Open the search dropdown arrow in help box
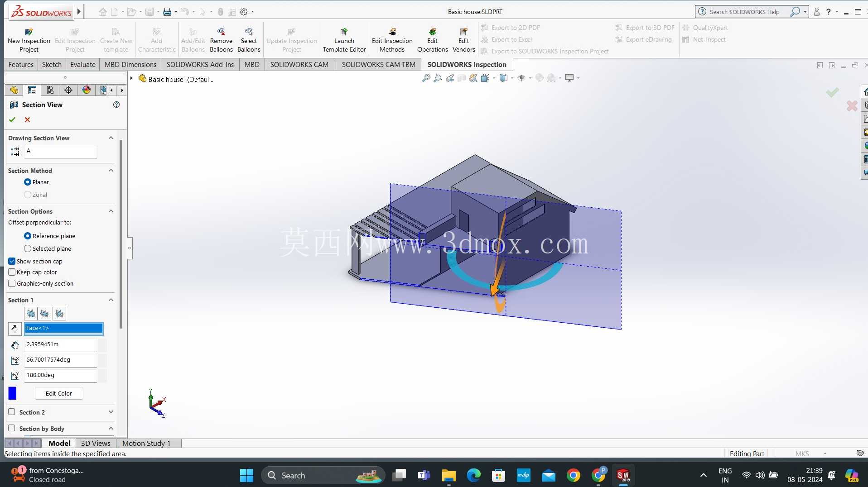 point(805,12)
